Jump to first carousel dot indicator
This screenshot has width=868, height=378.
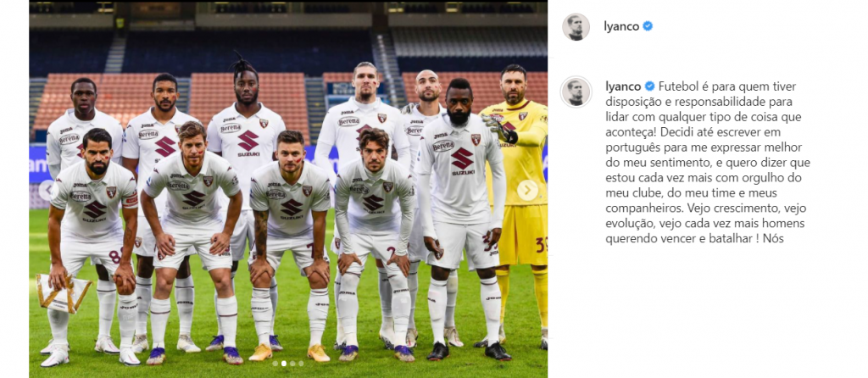tap(275, 364)
